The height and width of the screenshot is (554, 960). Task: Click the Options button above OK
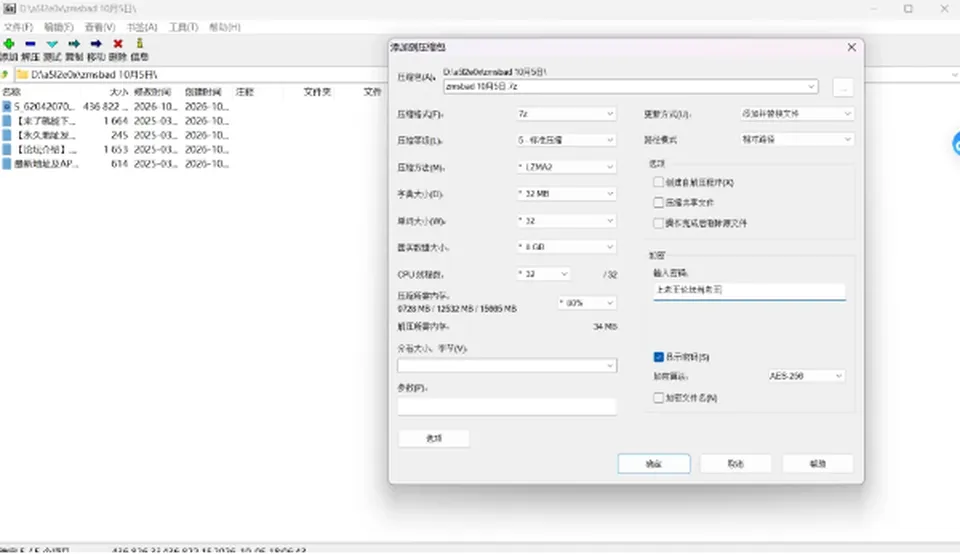tap(434, 438)
